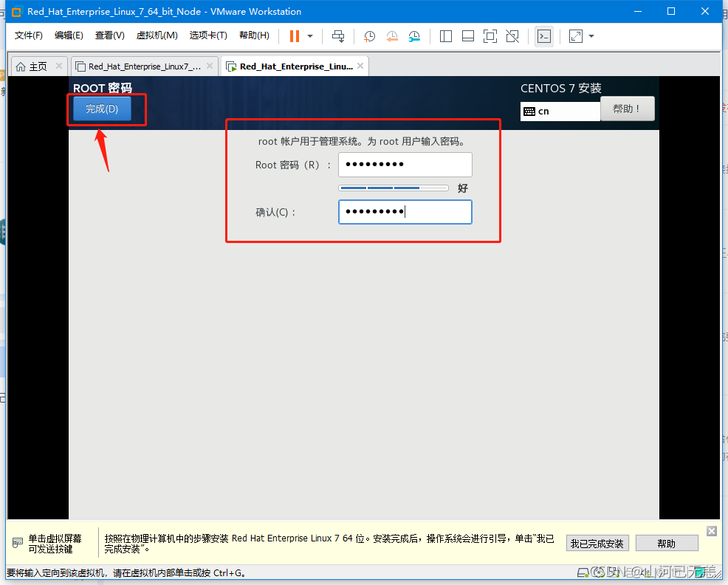
Task: Open the 编辑(E) menu
Action: pos(69,35)
